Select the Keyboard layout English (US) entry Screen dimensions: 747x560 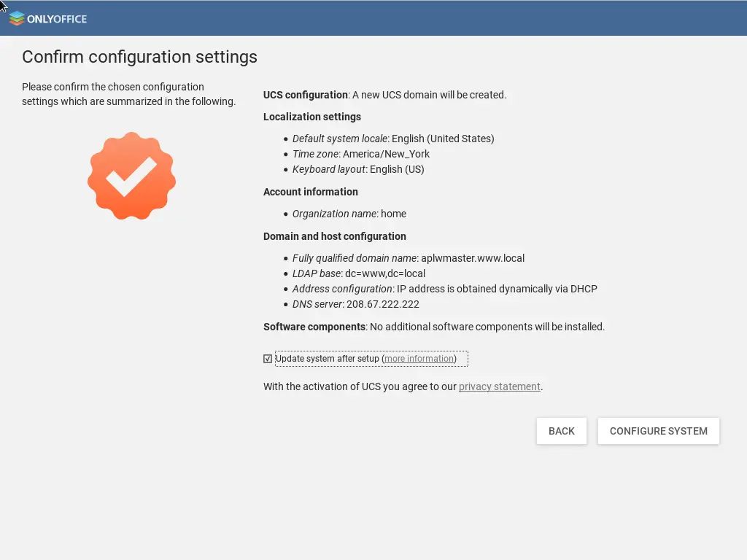click(357, 169)
